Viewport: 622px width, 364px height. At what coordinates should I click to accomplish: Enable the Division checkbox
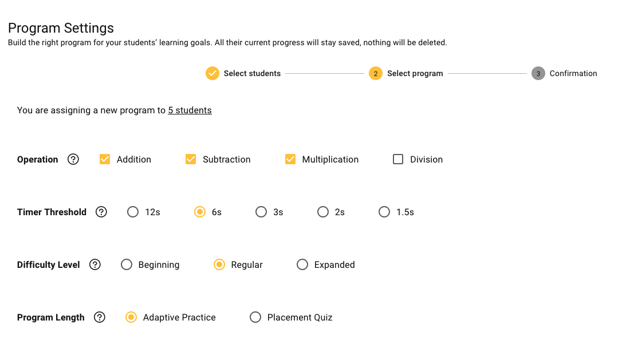coord(398,160)
